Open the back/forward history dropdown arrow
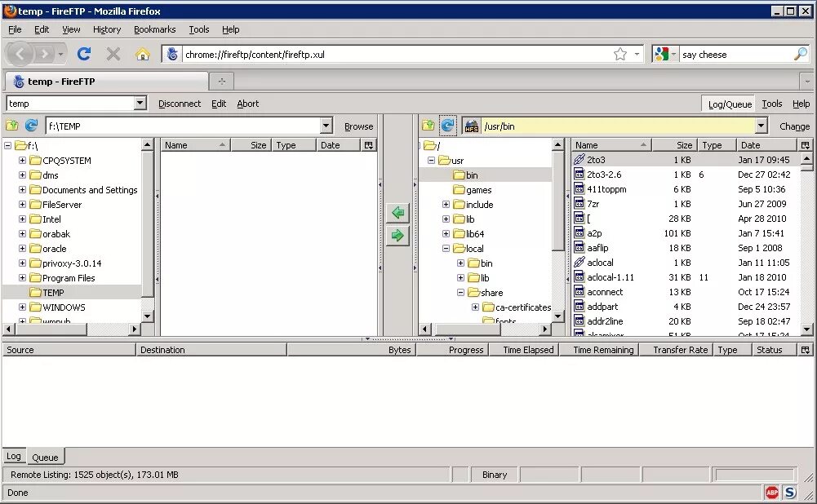This screenshot has height=504, width=817. pos(60,54)
